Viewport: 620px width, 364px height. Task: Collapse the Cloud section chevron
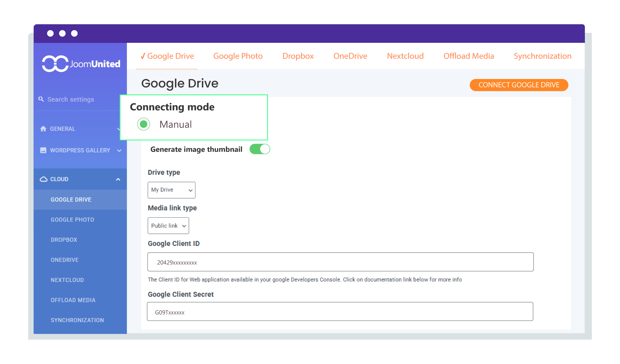tap(118, 180)
